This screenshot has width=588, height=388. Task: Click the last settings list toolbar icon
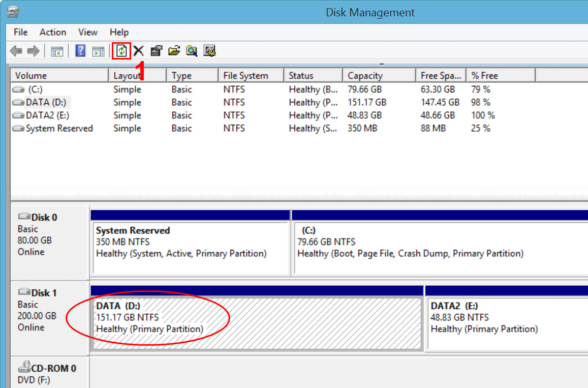tap(209, 51)
